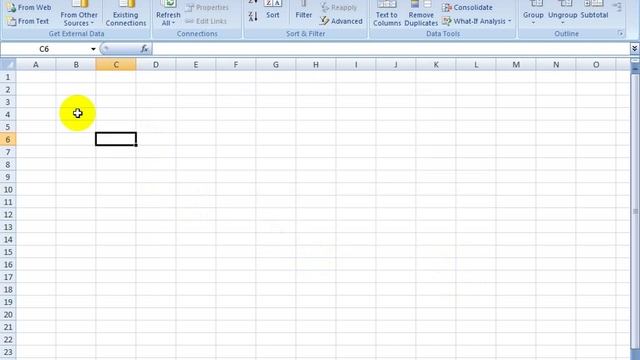Click the Subtotal button

point(594,11)
